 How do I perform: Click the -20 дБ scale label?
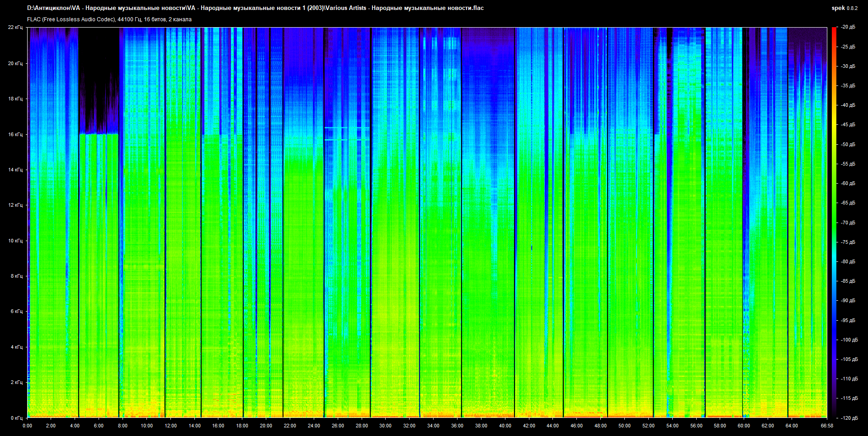coord(848,27)
